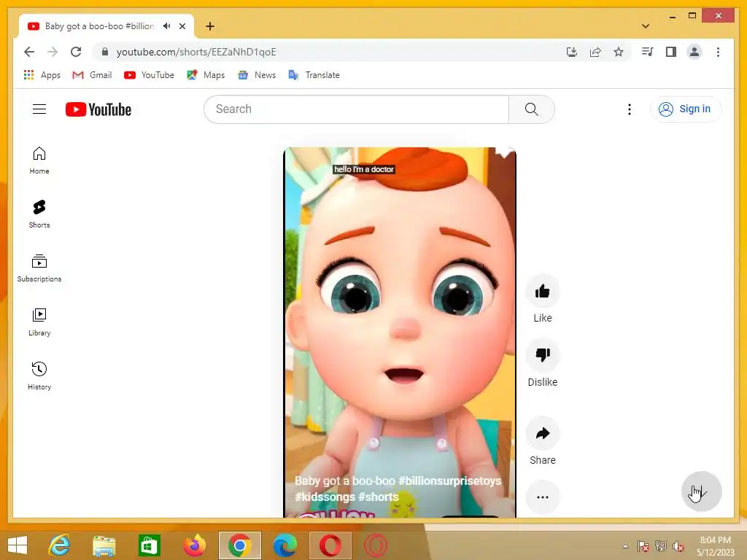This screenshot has height=560, width=747.
Task: Like the short video
Action: pos(543,291)
